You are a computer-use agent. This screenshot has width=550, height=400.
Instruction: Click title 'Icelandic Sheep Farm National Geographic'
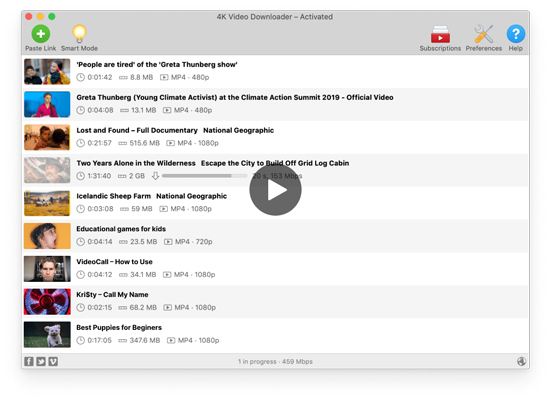coord(152,196)
